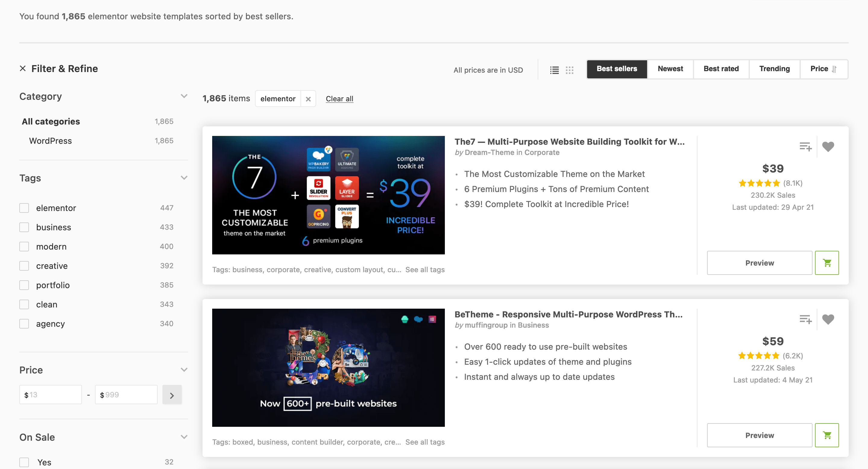Collapse the On Sale section

click(184, 437)
